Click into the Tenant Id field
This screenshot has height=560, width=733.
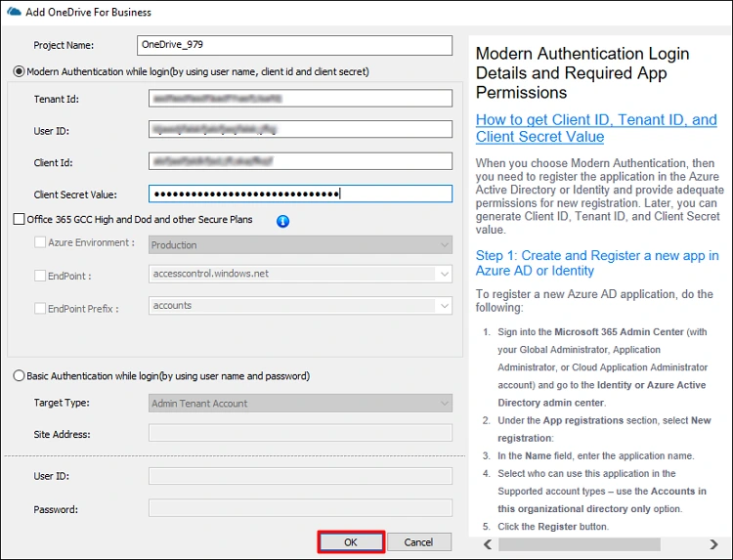coord(300,98)
